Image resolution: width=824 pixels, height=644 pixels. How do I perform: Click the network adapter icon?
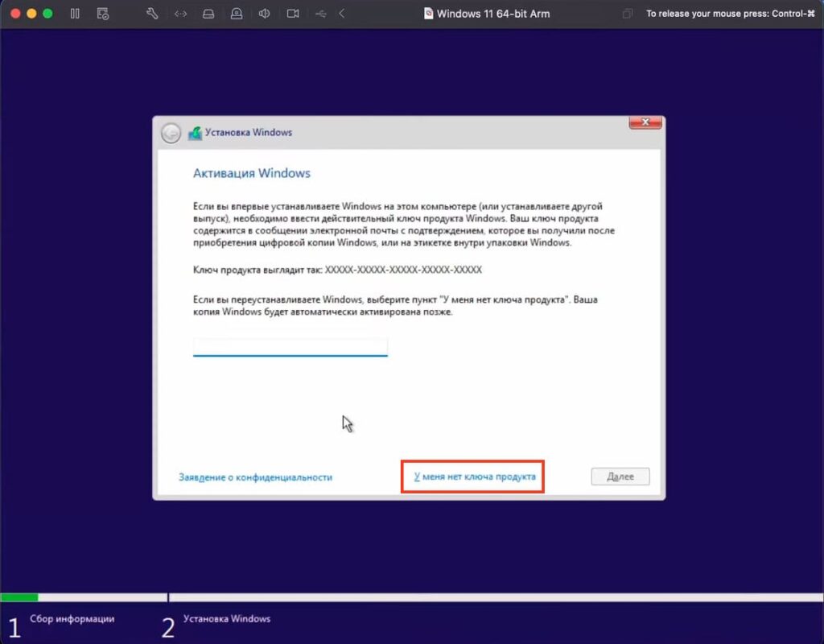[181, 14]
